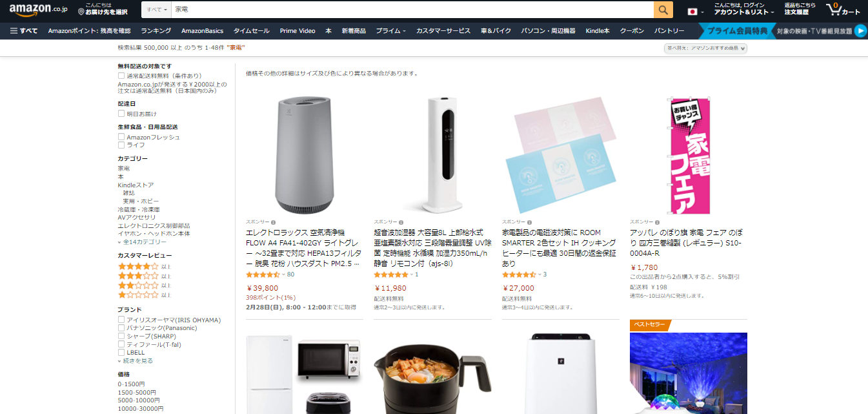Open the shopping cart icon
The image size is (868, 414).
click(x=843, y=10)
